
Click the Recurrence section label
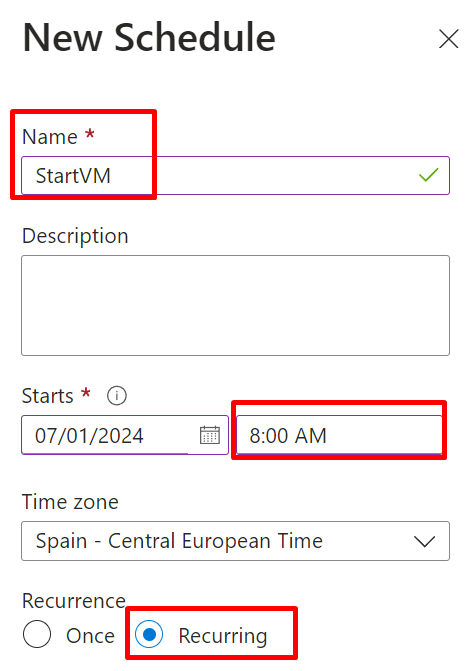point(74,601)
